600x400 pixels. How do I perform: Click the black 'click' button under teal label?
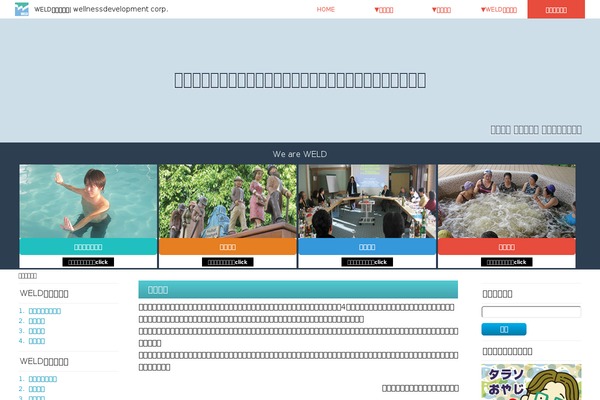[x=88, y=262]
